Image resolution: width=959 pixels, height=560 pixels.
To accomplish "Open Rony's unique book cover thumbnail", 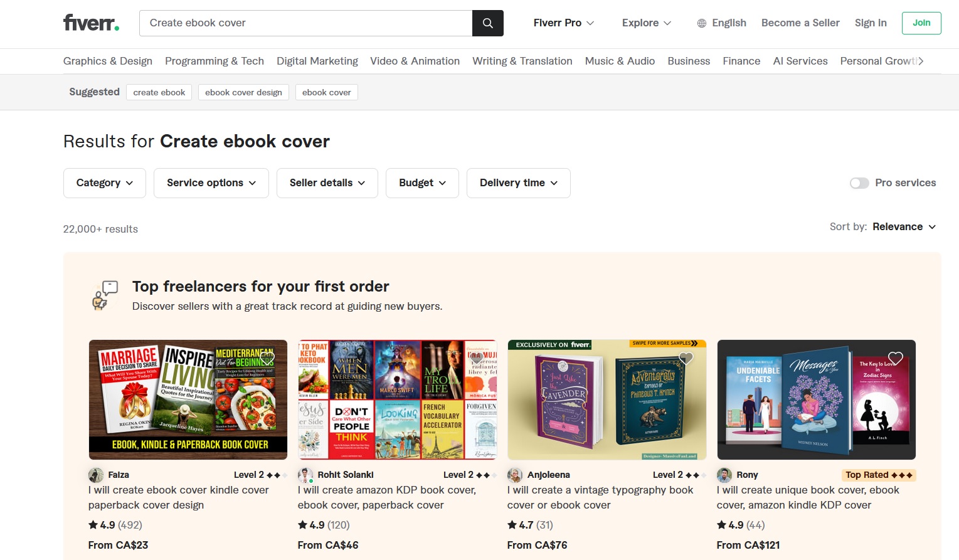I will (817, 400).
